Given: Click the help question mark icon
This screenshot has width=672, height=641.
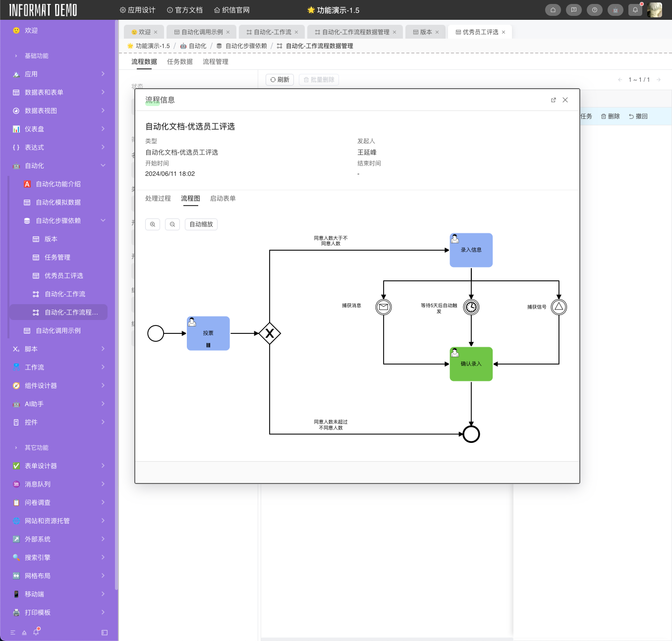Looking at the screenshot, I should coord(594,10).
